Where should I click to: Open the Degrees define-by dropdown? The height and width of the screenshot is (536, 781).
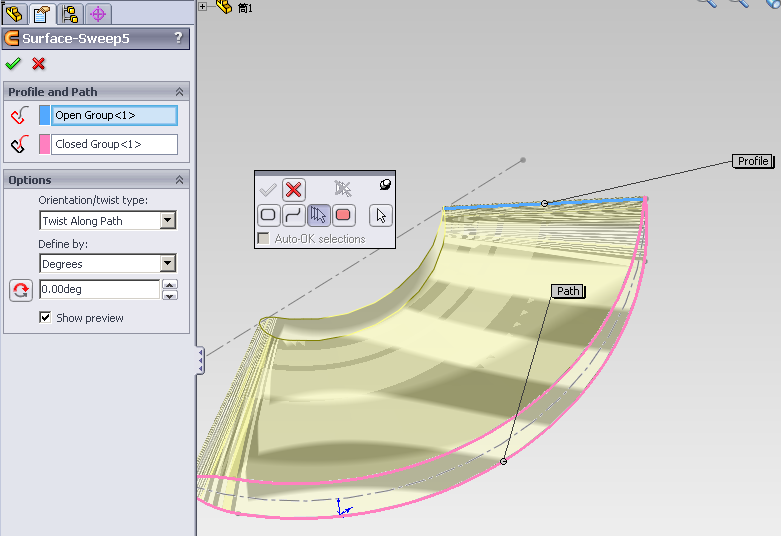click(168, 264)
